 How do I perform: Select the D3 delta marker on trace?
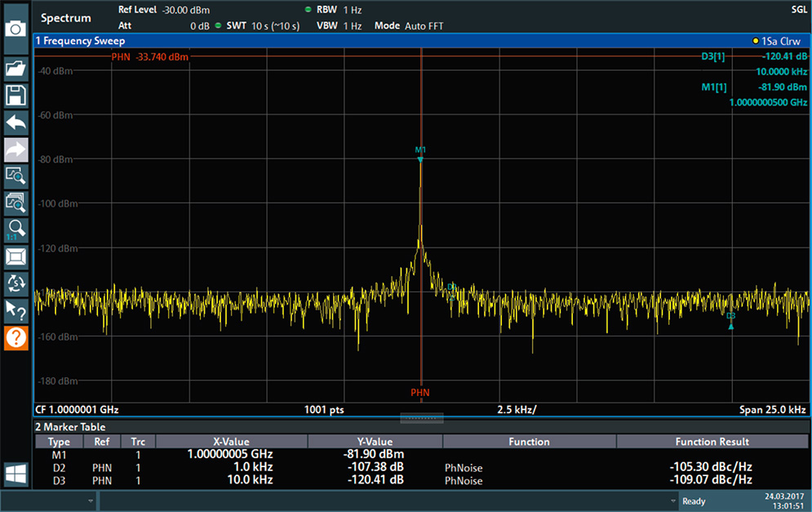(731, 325)
